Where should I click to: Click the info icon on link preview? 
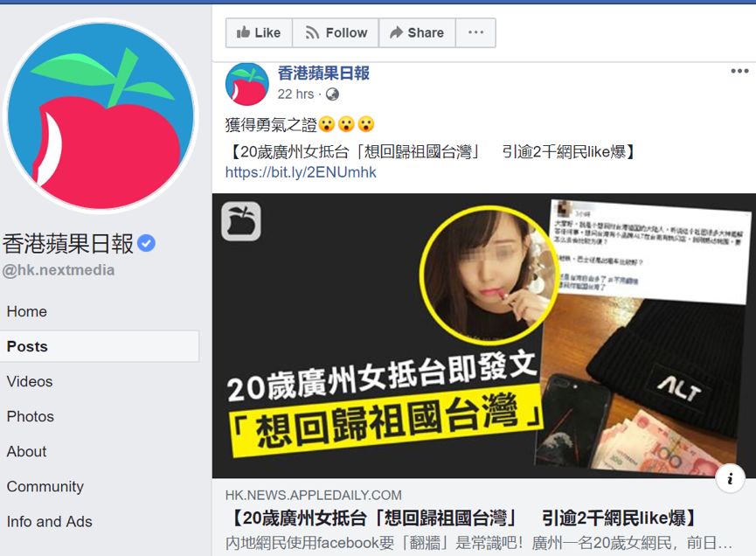(730, 479)
